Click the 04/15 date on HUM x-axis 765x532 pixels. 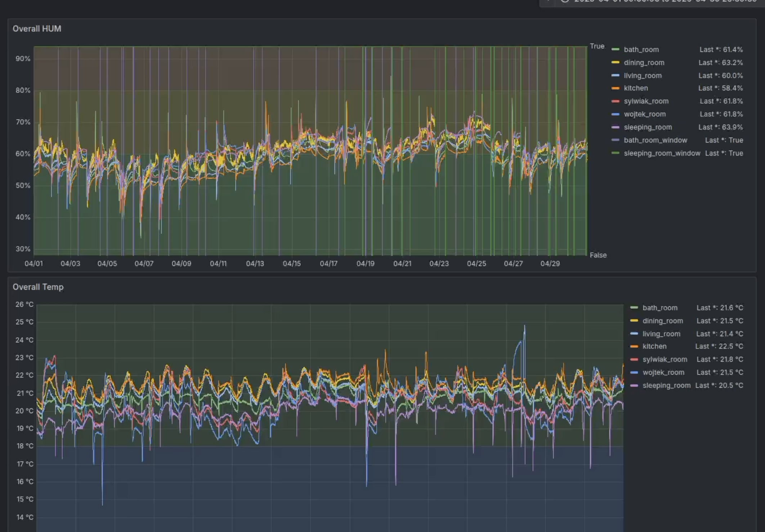(291, 263)
